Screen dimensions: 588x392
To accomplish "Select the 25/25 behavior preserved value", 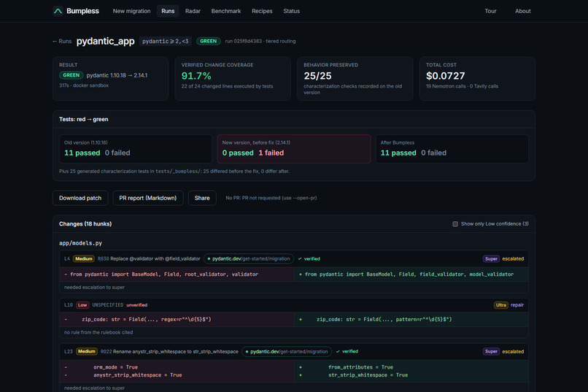I will (317, 76).
